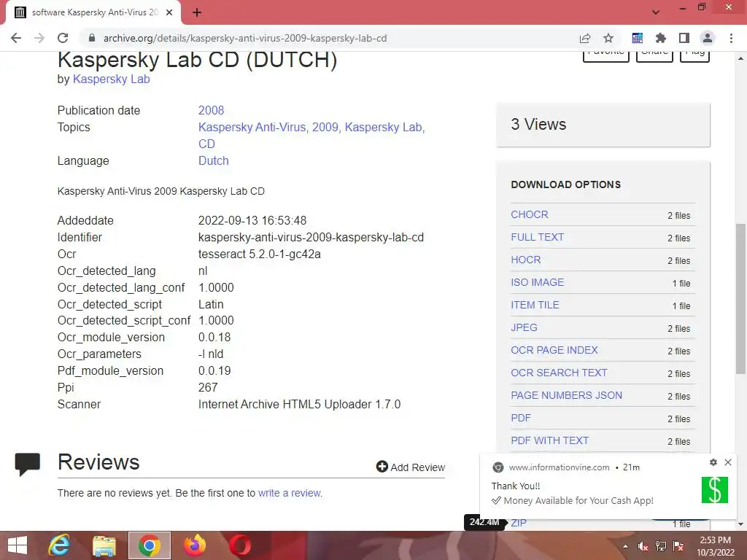The image size is (747, 560).
Task: Download the OCR PAGE INDEX files
Action: [554, 351]
